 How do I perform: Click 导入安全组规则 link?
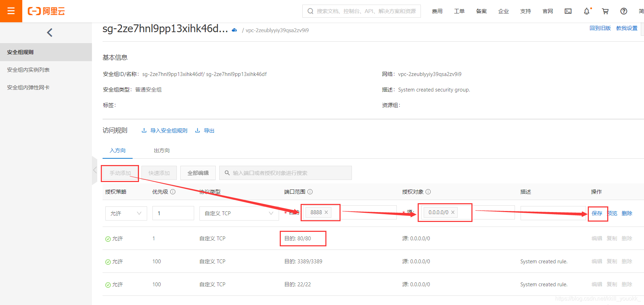click(165, 130)
